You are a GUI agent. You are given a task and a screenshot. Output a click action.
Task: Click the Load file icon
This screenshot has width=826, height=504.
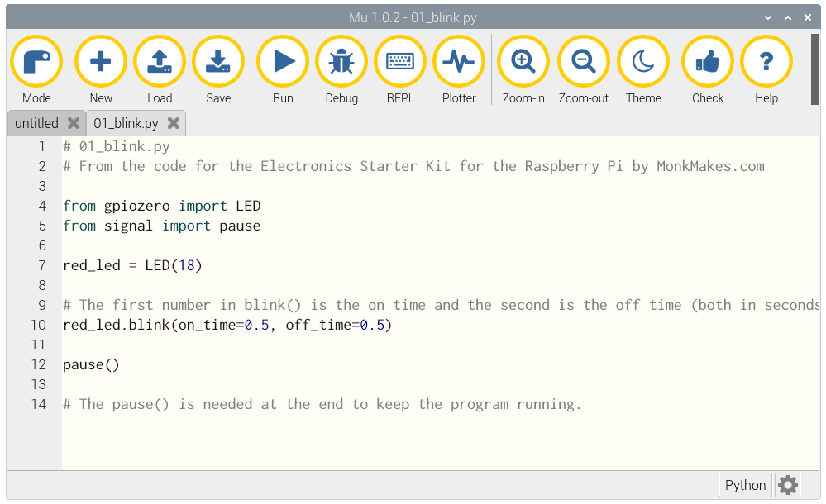click(x=160, y=62)
